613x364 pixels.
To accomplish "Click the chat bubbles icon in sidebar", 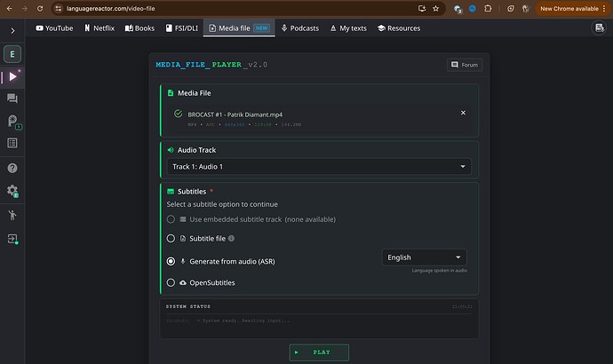I will coord(12,99).
